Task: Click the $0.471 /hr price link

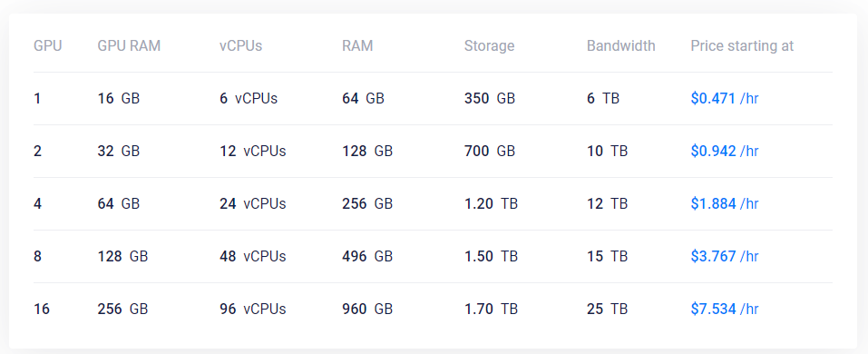Action: point(724,99)
